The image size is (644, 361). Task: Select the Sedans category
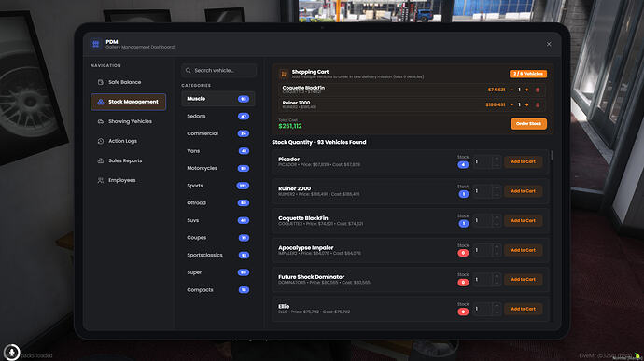tap(218, 117)
